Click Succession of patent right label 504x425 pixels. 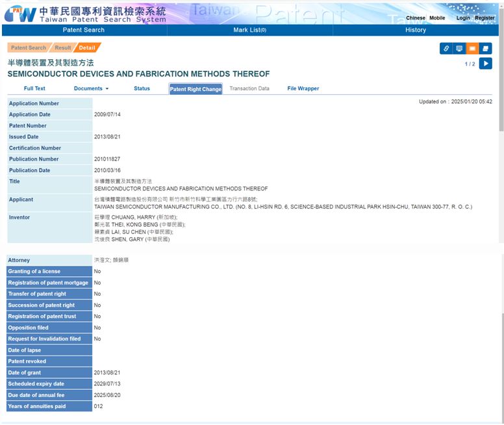pyautogui.click(x=49, y=305)
